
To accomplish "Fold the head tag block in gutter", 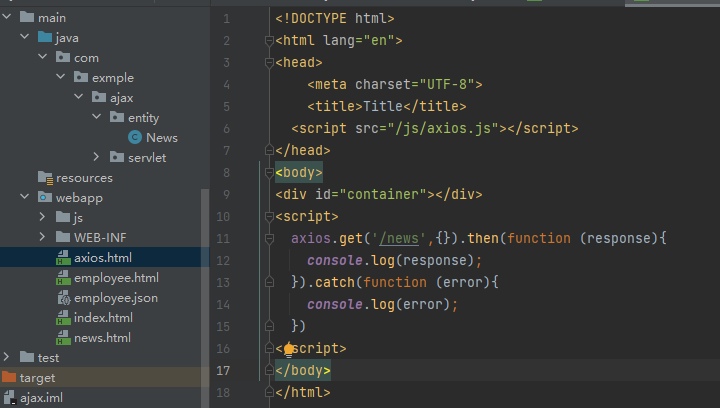I will coord(268,62).
